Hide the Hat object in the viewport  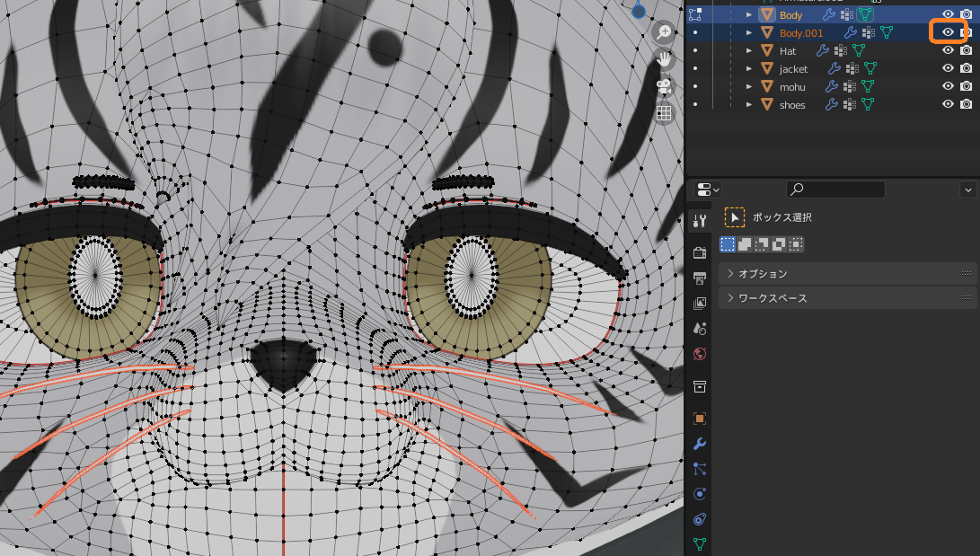pos(949,50)
